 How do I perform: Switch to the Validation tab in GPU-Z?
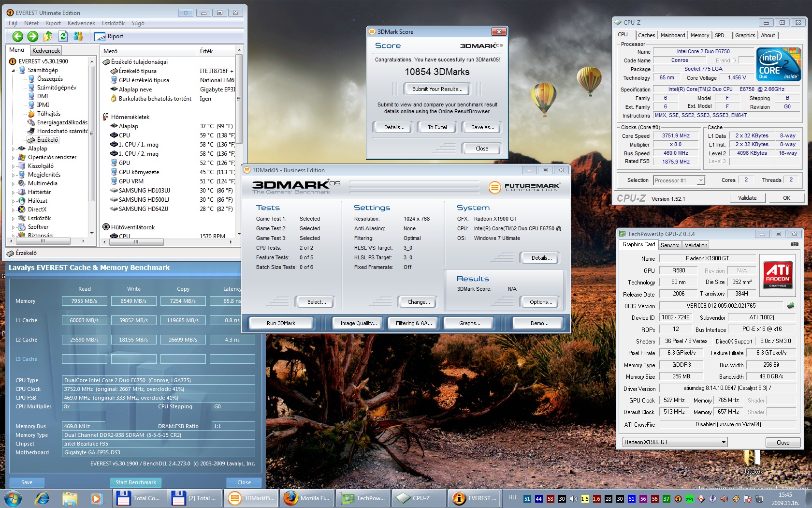pos(696,245)
